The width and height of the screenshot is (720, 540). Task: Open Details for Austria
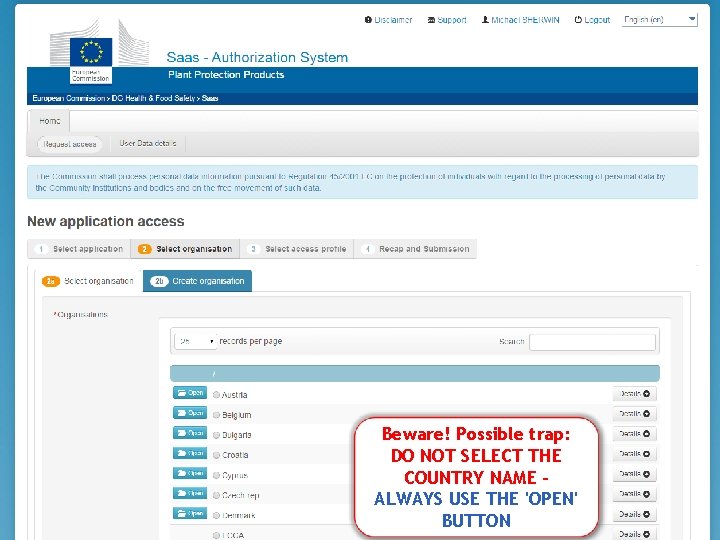click(634, 394)
